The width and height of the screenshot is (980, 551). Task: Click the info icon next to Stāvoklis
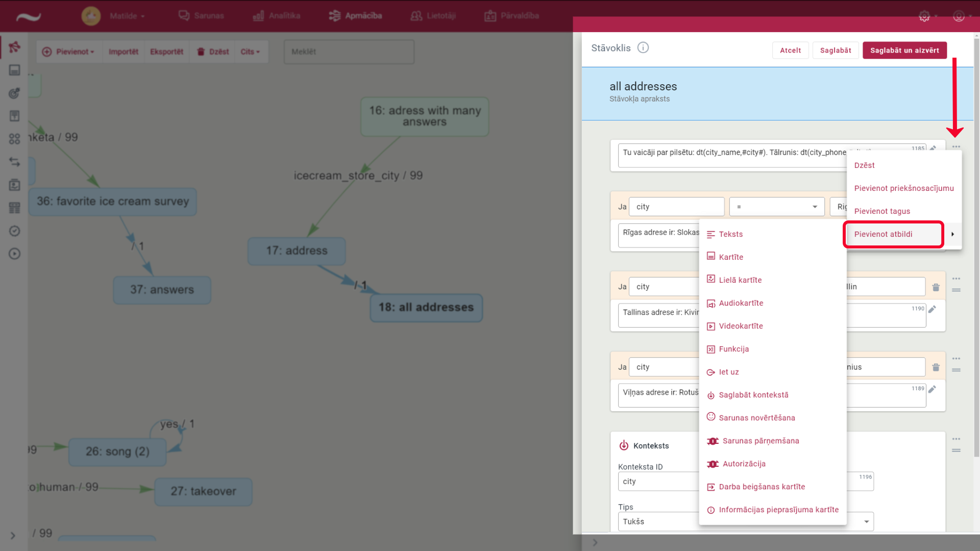tap(643, 47)
